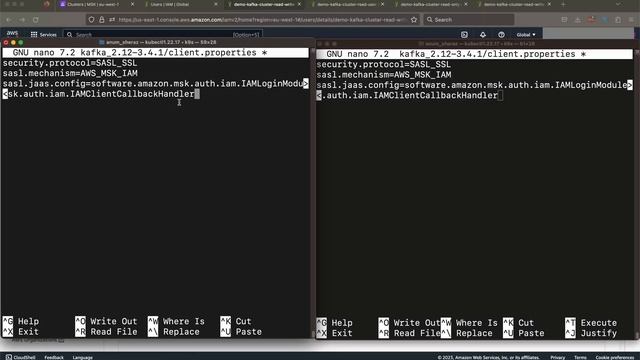Viewport: 640px width, 360px height.
Task: Click IAMClientCallbackHandler line in left terminal
Action: click(101, 94)
